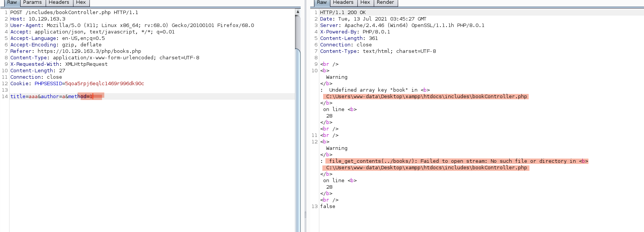
Task: Select the response Raw tab
Action: pos(322,3)
